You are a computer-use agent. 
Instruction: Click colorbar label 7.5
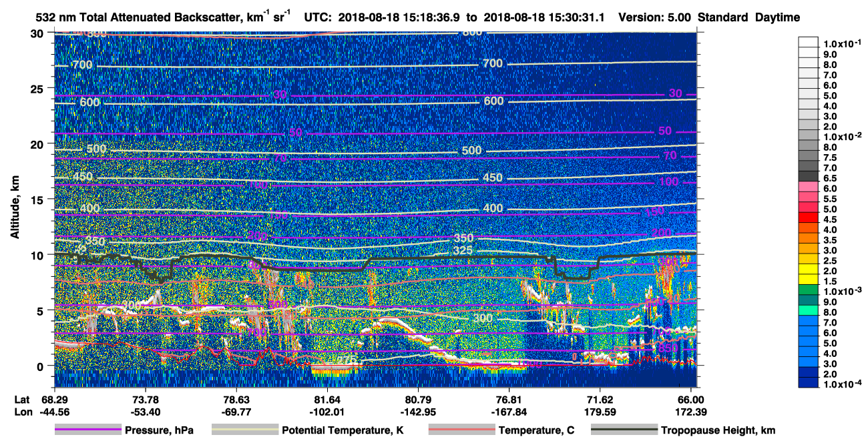[x=830, y=157]
